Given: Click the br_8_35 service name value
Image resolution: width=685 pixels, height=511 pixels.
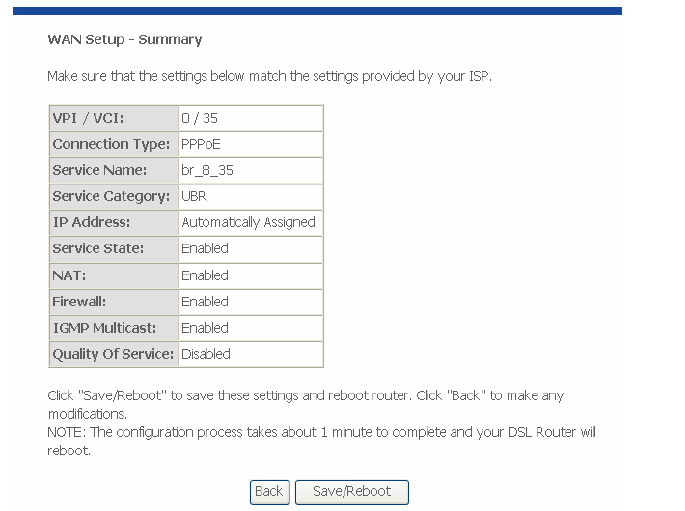Looking at the screenshot, I should tap(250, 170).
